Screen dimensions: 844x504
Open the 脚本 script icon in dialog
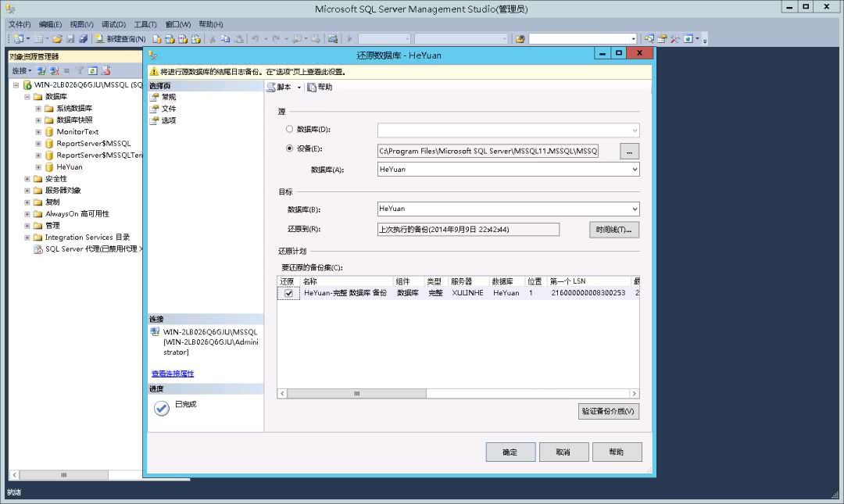270,88
